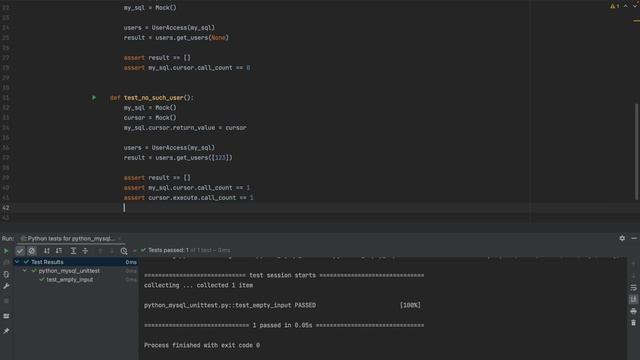Jump to previous highlighted problem chevron
The height and width of the screenshot is (360, 640).
coord(625,6)
